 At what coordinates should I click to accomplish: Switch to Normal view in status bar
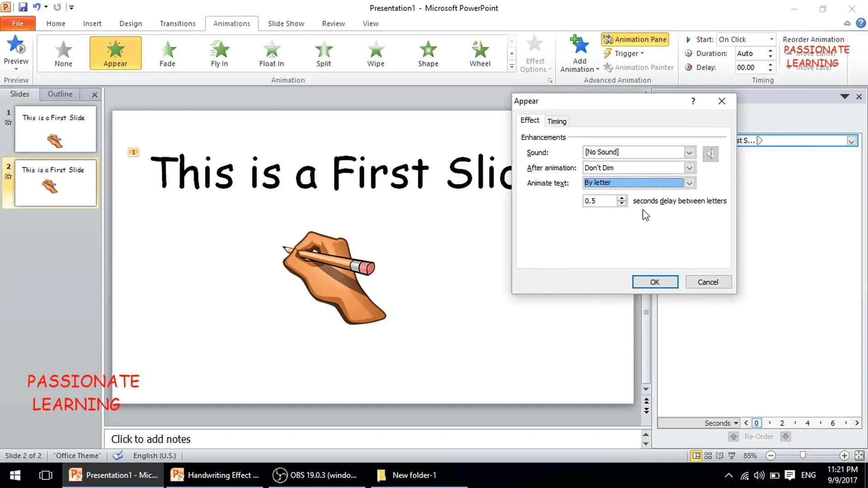pos(696,455)
